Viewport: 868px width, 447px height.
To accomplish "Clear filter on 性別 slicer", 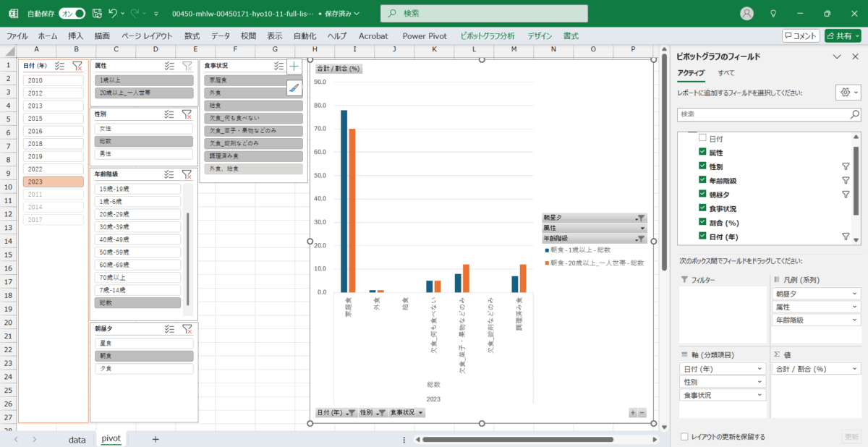I will [x=187, y=114].
